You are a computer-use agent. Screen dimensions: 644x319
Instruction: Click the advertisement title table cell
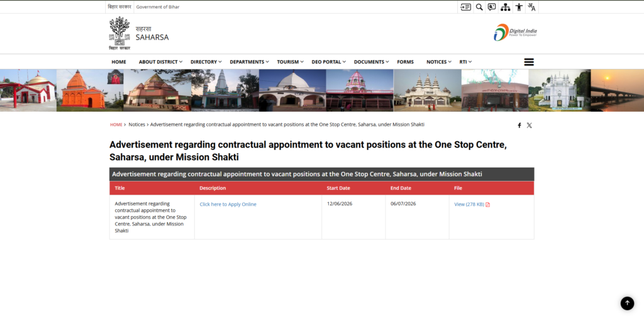pyautogui.click(x=152, y=217)
